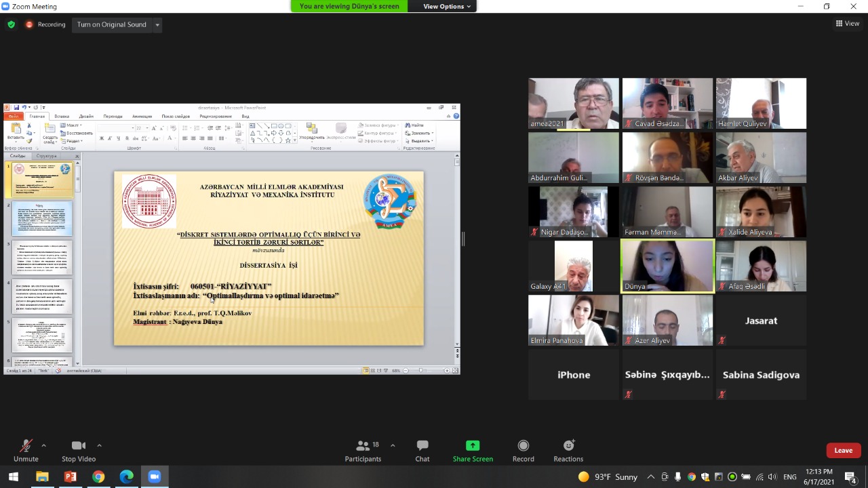Image resolution: width=868 pixels, height=488 pixels.
Task: Stop the video camera
Action: 78,450
